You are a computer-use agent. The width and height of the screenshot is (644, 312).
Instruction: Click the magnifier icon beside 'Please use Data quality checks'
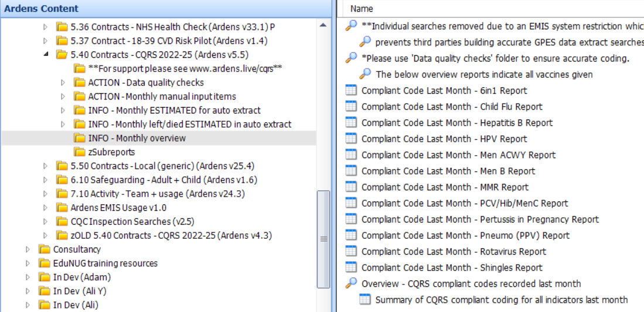pos(351,58)
